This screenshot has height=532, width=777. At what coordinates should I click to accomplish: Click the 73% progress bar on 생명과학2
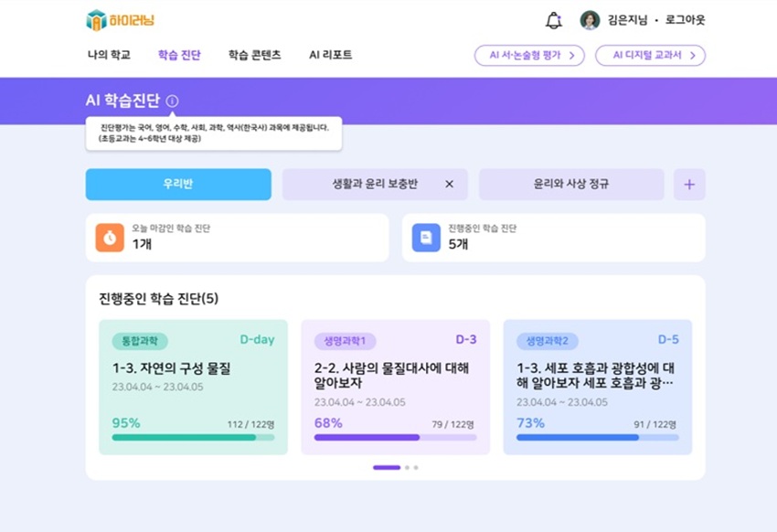[x=597, y=438]
